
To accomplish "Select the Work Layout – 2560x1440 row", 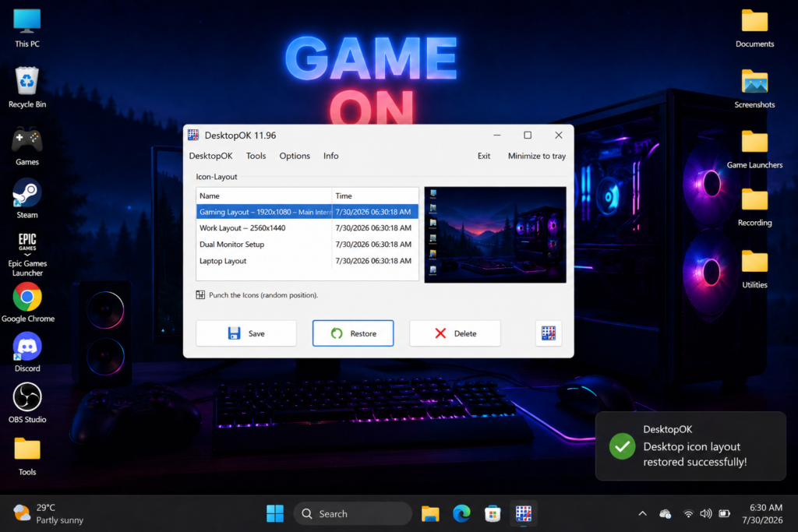I will point(307,228).
